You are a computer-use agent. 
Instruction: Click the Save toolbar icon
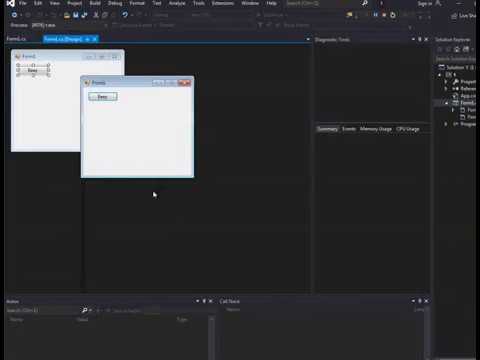coord(76,15)
